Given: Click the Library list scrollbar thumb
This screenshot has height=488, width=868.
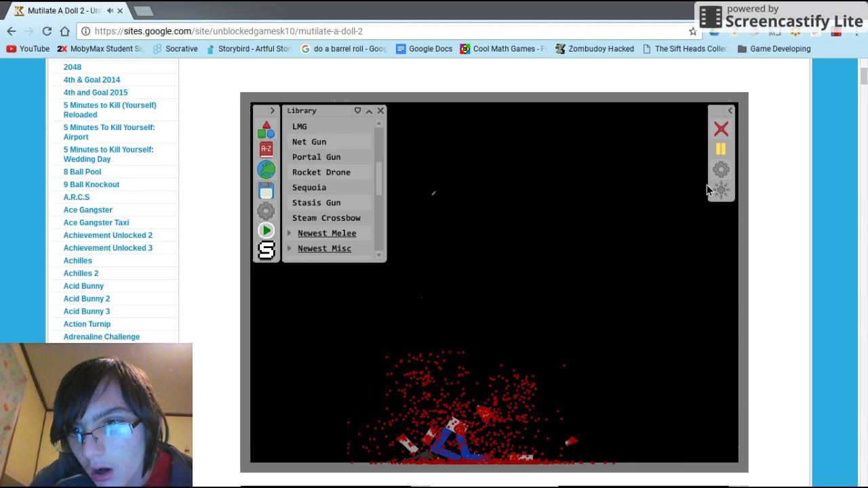Looking at the screenshot, I should (379, 179).
